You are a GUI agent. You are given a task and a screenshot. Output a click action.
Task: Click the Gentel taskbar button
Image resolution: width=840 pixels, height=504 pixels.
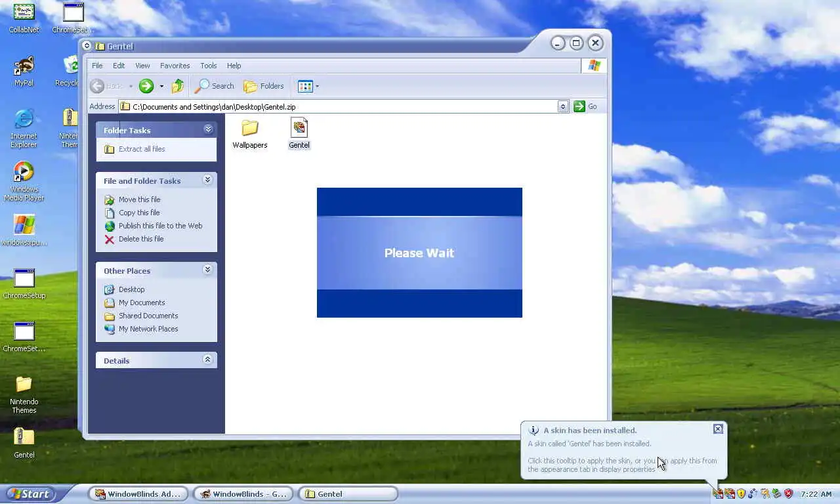pos(348,494)
